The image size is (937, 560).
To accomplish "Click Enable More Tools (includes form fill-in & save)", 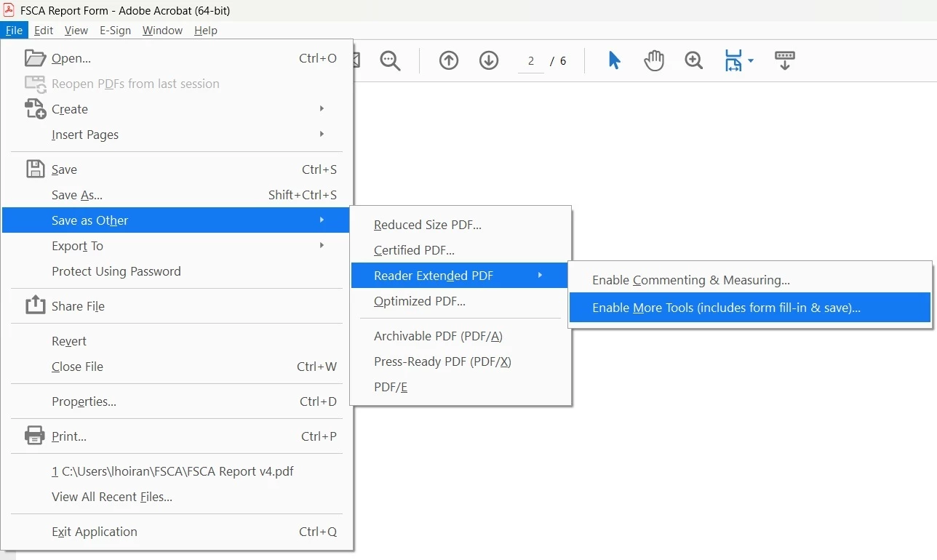I will (x=750, y=308).
